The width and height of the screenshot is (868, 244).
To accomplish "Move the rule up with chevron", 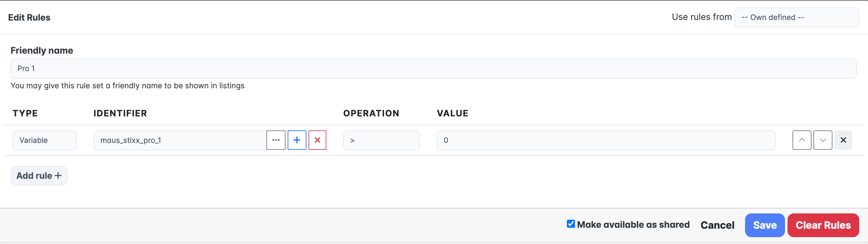I will tap(802, 140).
